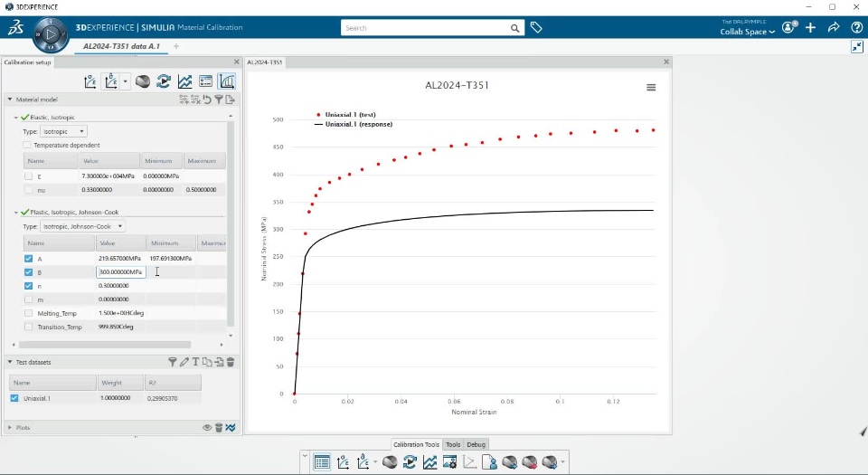This screenshot has height=475, width=868.
Task: Click the Share arrow icon
Action: click(833, 27)
